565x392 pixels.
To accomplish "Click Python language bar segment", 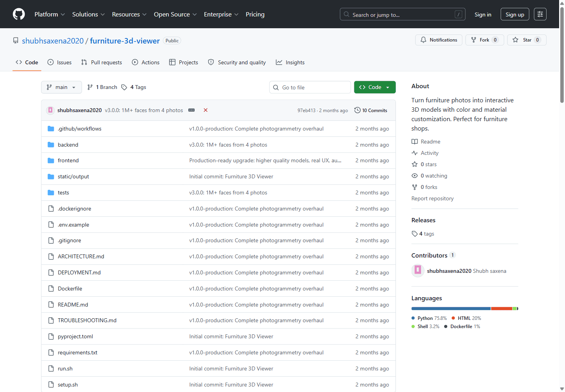I will tap(451, 309).
